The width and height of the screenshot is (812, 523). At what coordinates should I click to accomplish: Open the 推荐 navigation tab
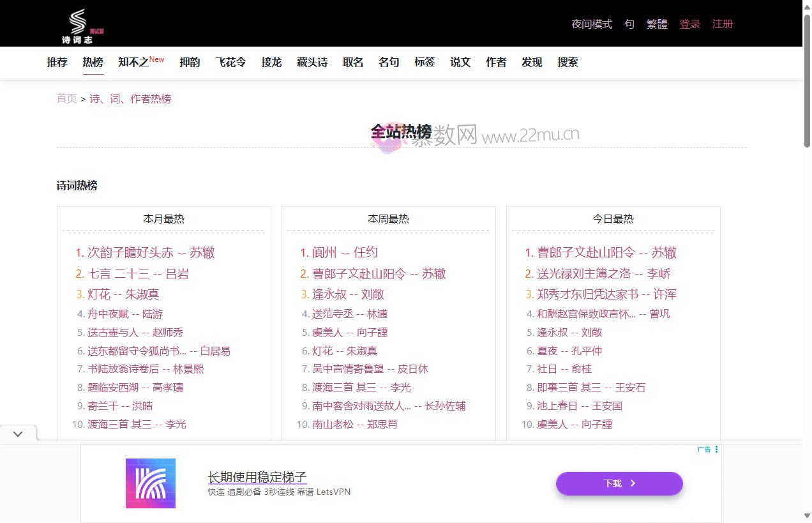(x=57, y=62)
